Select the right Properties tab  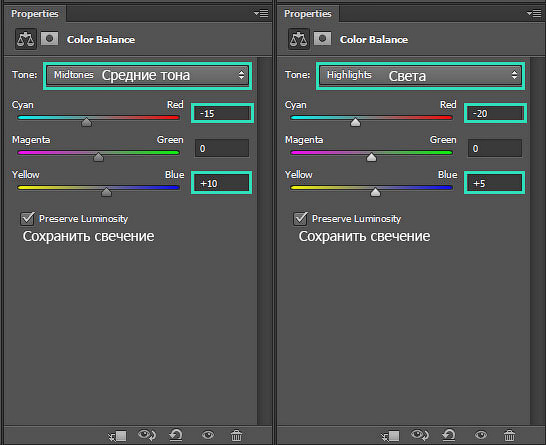(x=308, y=14)
